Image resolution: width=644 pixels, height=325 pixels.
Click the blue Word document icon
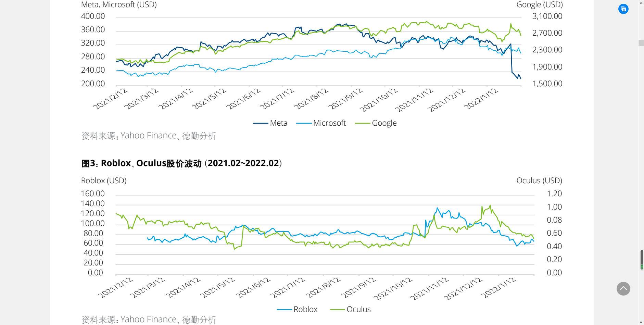pos(623,9)
